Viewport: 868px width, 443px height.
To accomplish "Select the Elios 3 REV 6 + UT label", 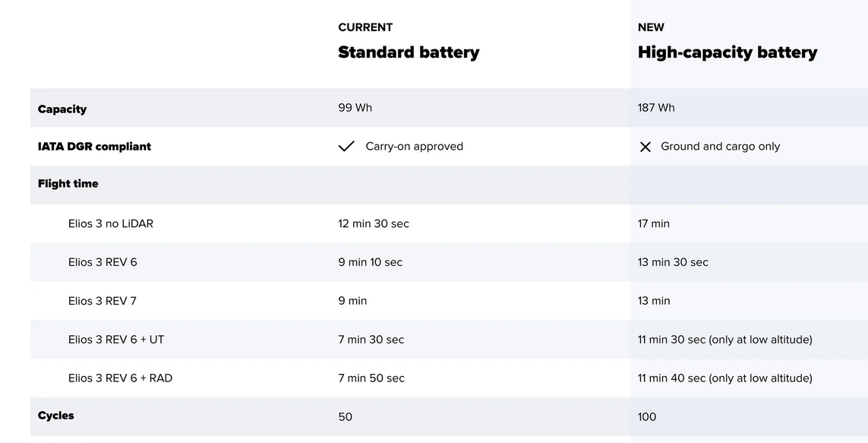I will tap(116, 340).
